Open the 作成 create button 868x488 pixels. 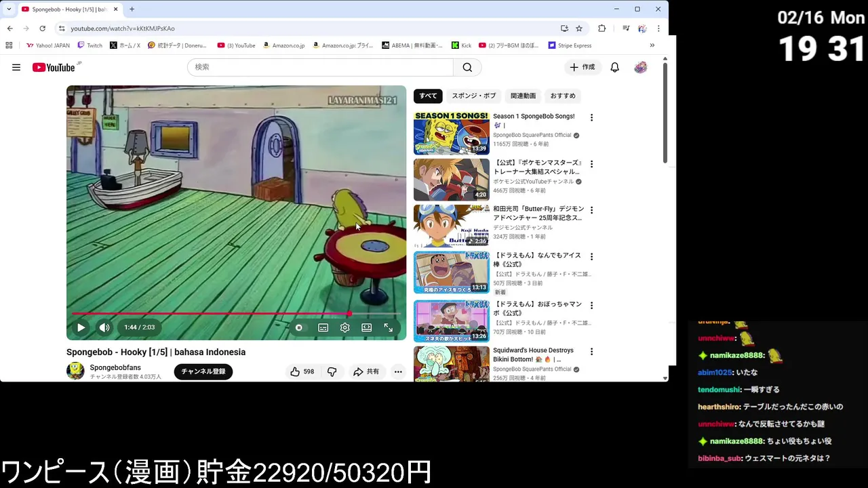tap(583, 67)
